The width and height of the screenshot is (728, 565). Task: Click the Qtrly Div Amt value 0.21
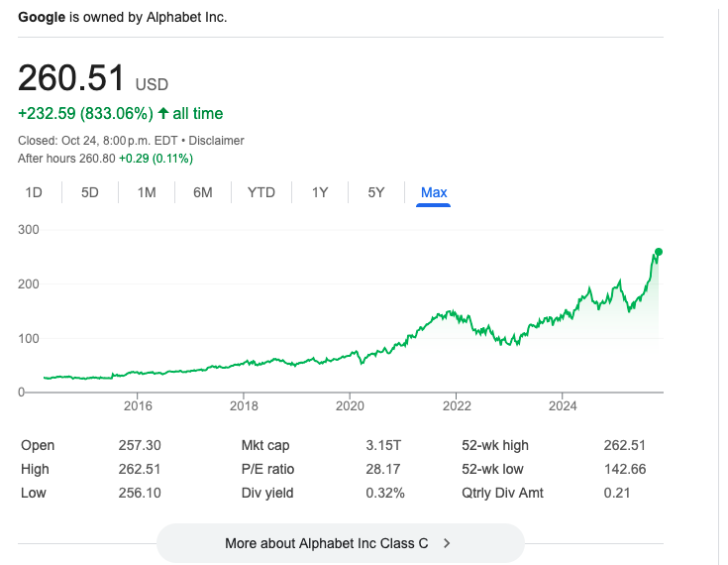(616, 493)
